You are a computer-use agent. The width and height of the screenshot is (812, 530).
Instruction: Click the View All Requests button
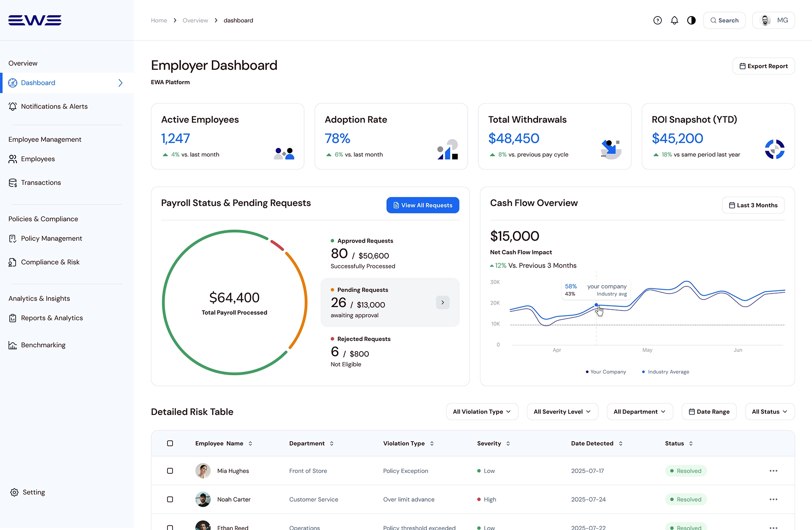coord(422,205)
